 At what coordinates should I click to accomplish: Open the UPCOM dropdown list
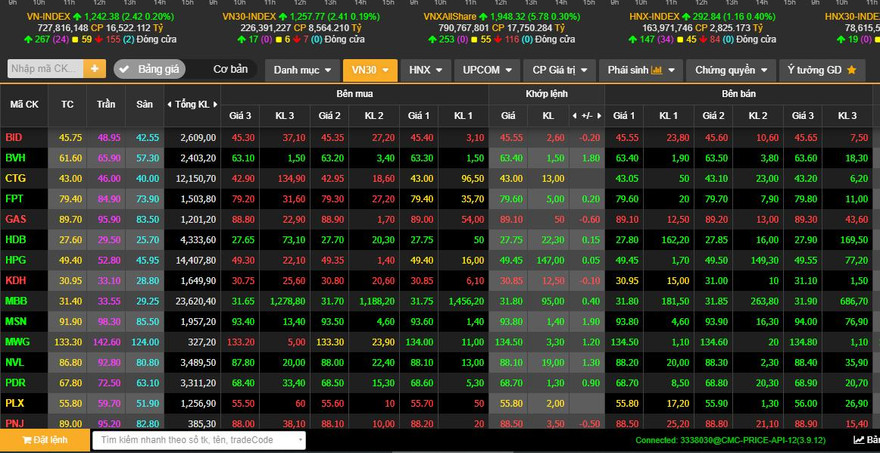[x=488, y=70]
